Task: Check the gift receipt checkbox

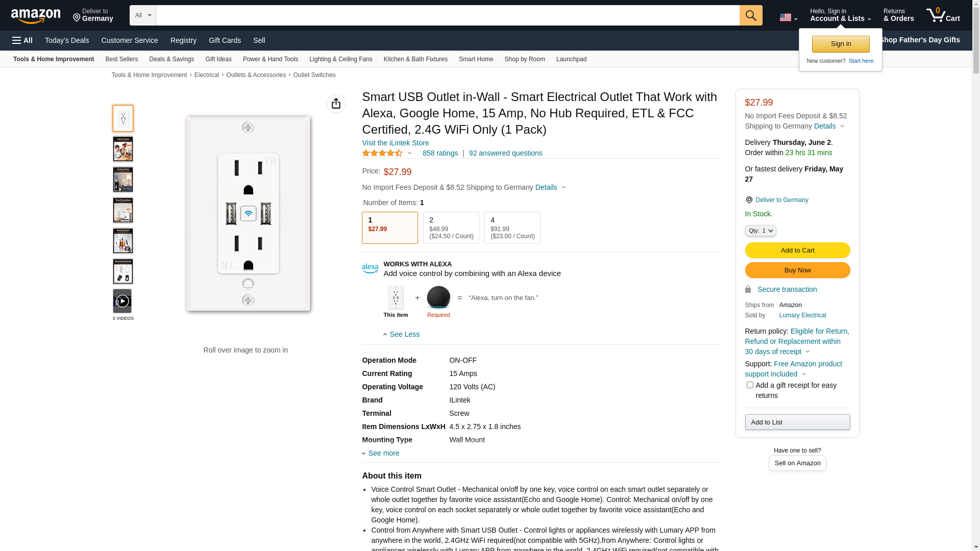Action: tap(749, 385)
